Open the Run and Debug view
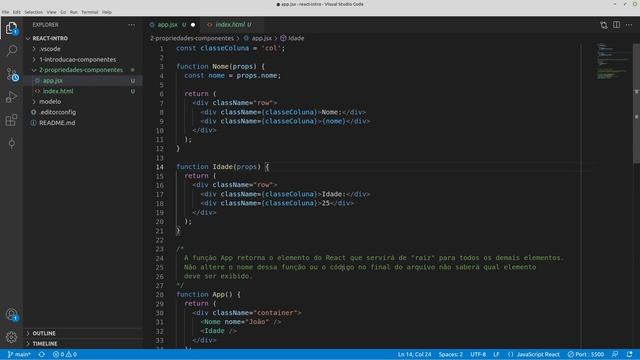This screenshot has height=360, width=640. coord(11,97)
